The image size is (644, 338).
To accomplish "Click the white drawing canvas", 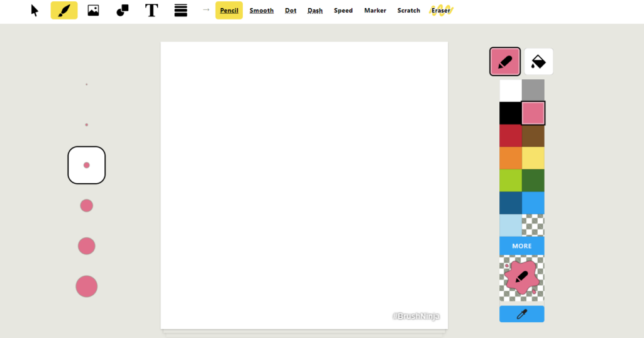I will (304, 185).
